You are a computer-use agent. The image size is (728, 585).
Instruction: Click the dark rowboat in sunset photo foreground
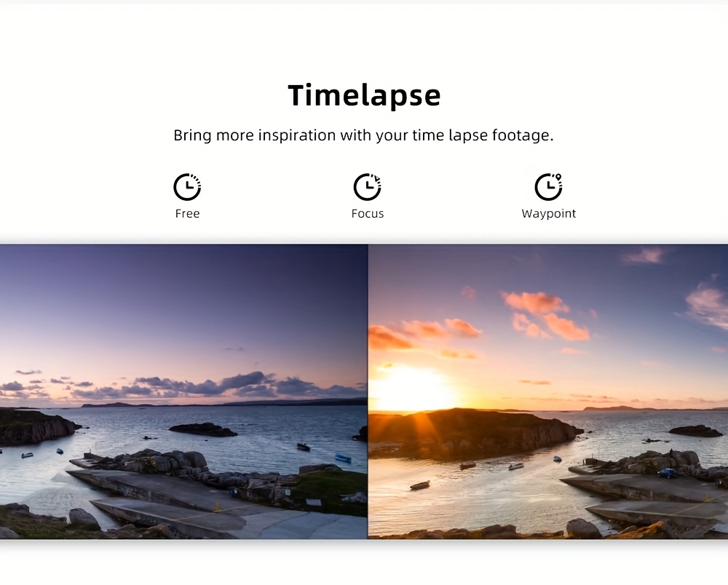[420, 485]
